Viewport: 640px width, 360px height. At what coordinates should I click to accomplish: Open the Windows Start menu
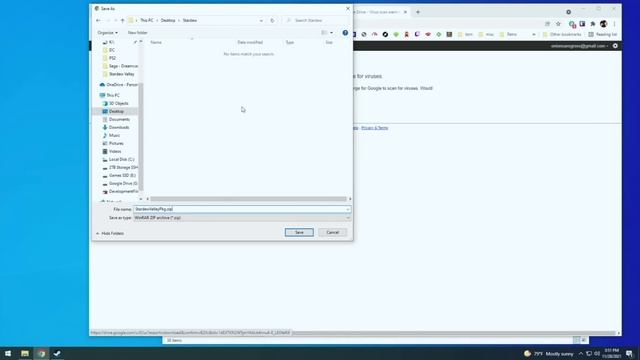(x=8, y=353)
